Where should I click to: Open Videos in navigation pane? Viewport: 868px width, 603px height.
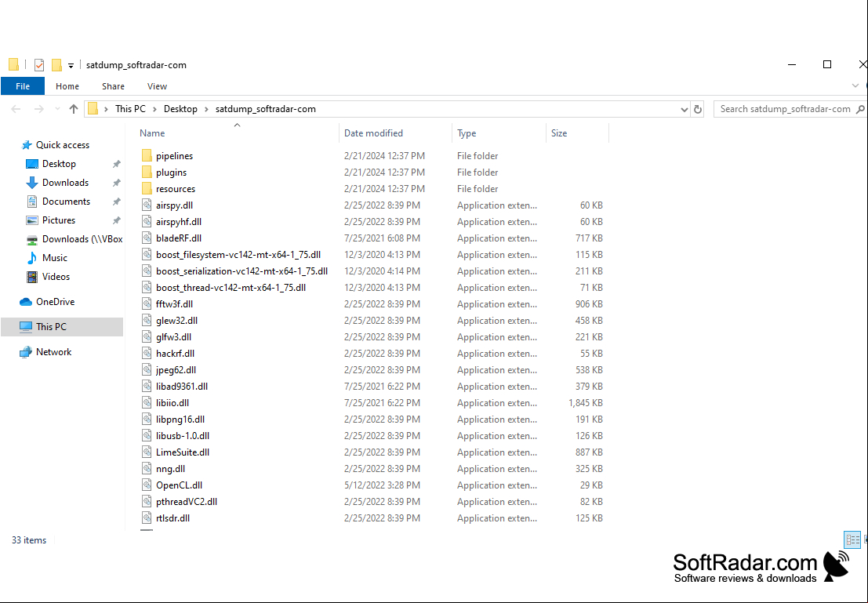(56, 277)
